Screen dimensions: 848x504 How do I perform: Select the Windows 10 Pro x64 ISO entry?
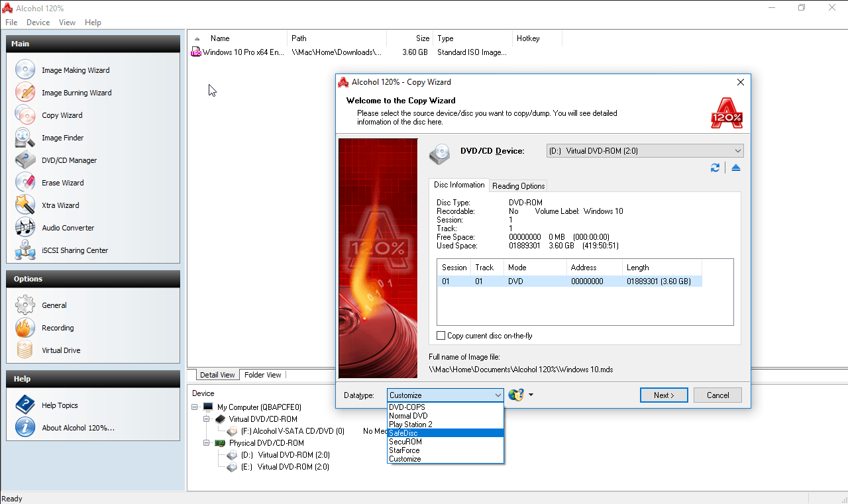(242, 52)
